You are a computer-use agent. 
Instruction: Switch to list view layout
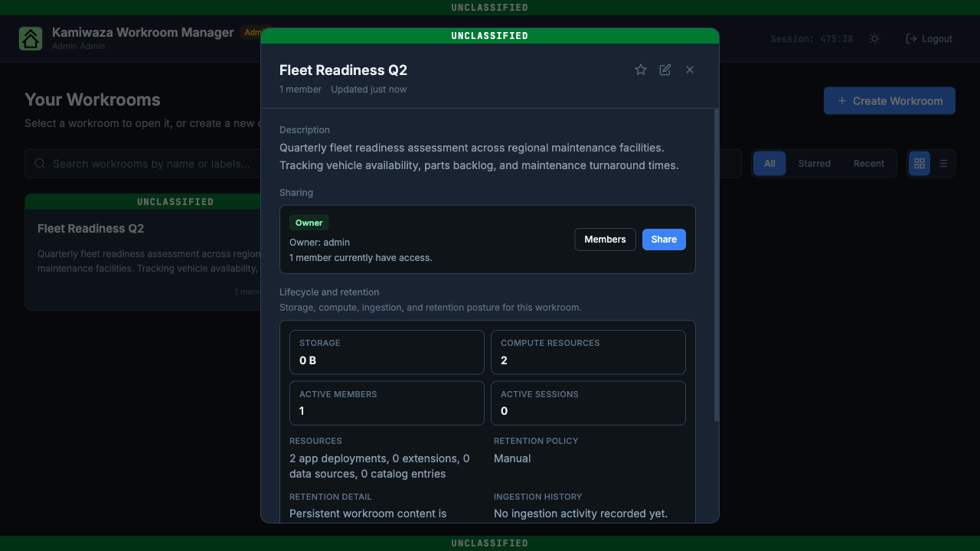pyautogui.click(x=943, y=164)
